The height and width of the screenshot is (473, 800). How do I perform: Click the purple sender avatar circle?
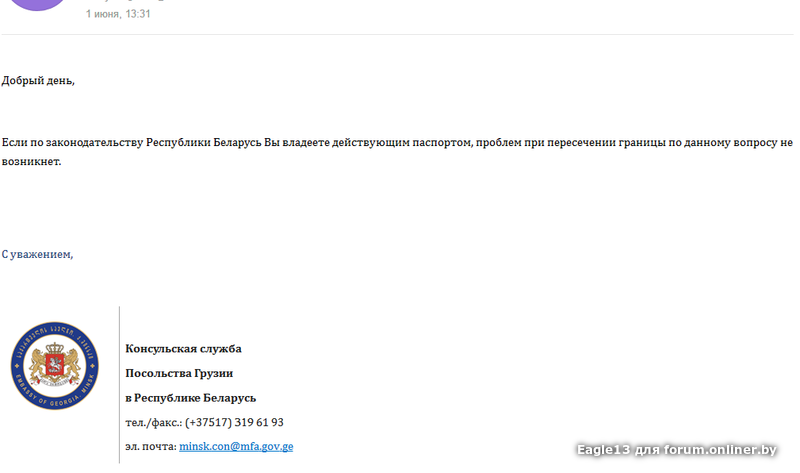click(38, 4)
